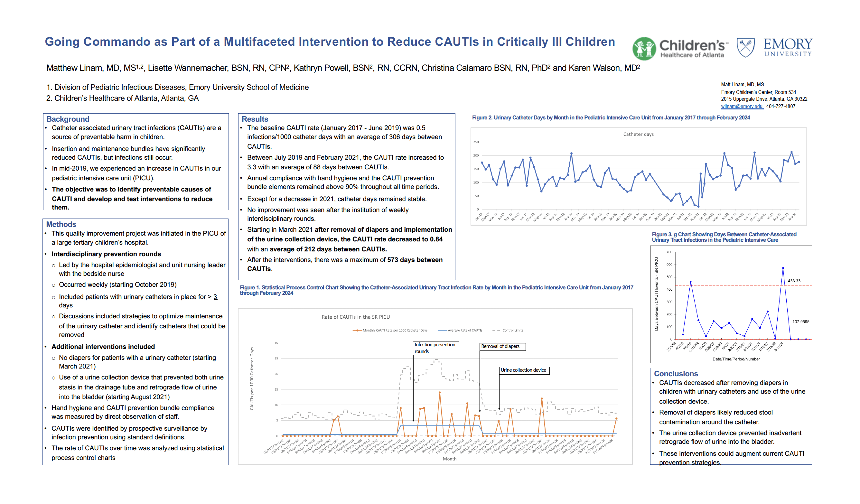Click the 'Interdisciplinary prevention rounds' bullet
The image size is (860, 504).
coord(106,254)
